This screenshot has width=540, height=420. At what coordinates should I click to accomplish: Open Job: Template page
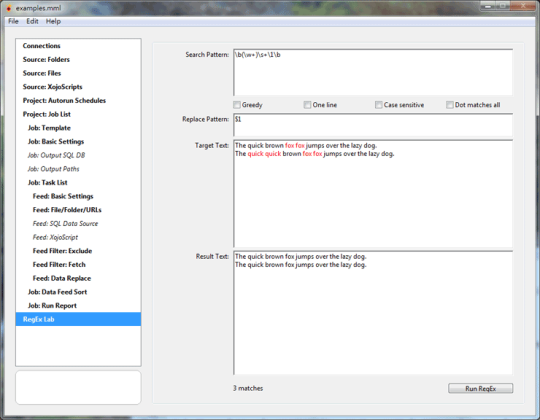click(78, 128)
